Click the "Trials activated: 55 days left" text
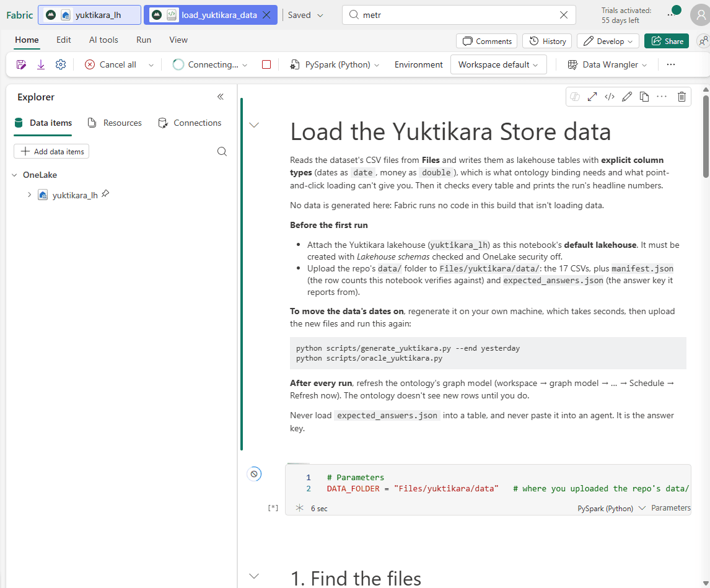The width and height of the screenshot is (710, 588). pyautogui.click(x=626, y=15)
